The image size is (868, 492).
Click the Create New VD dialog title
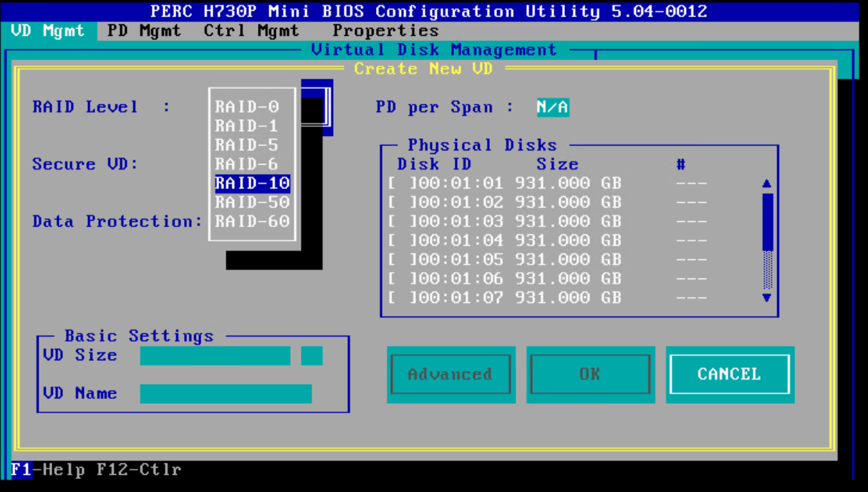tap(423, 69)
